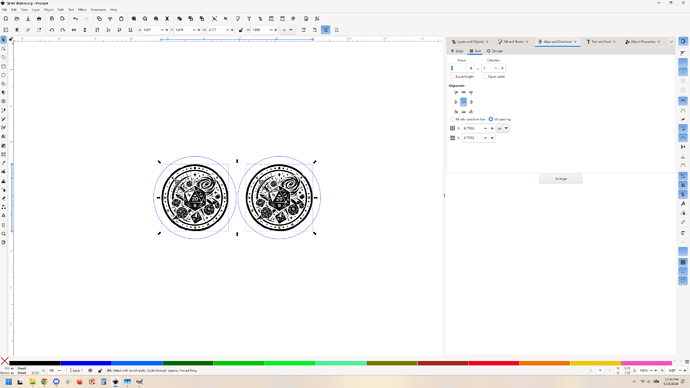Decrease Columns count with minus
The width and height of the screenshot is (690, 388).
495,68
